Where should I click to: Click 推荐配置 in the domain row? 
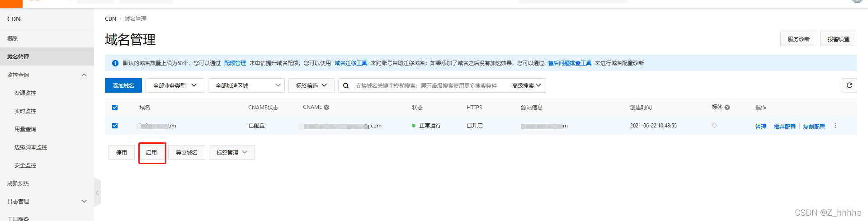click(x=785, y=127)
